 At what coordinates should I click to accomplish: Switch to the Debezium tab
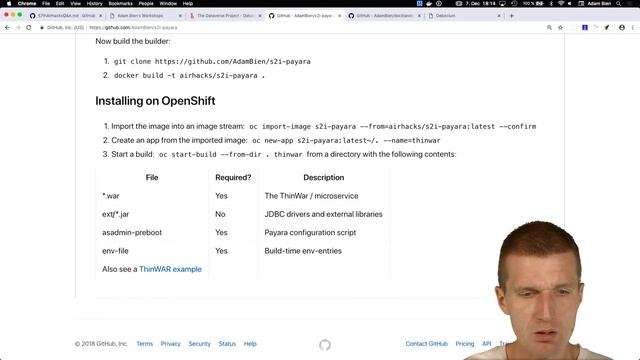tap(463, 16)
